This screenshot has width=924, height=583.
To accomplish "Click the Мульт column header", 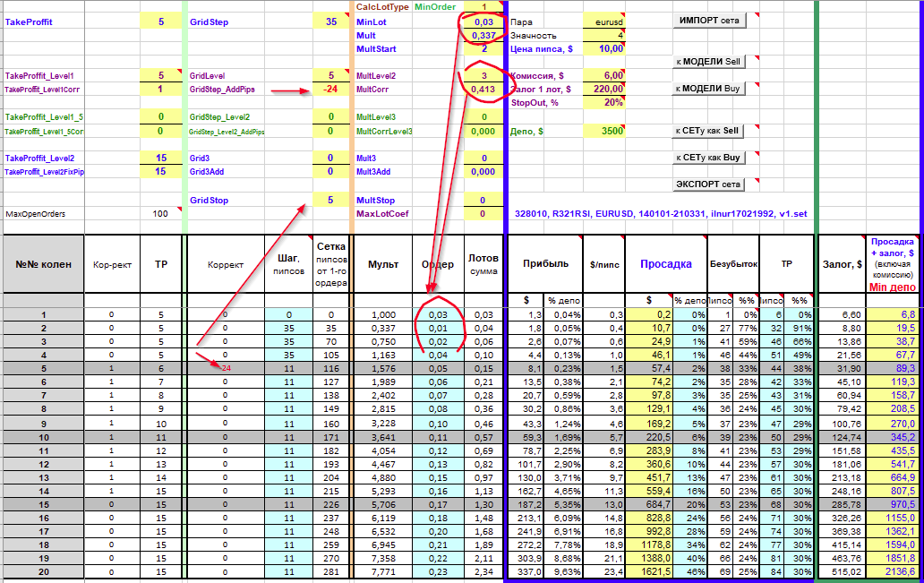I will tap(383, 264).
